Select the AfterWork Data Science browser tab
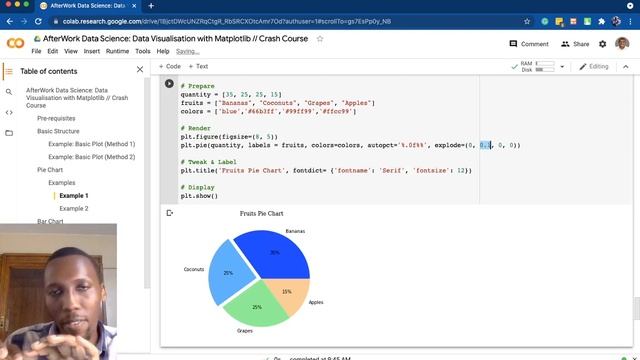 89,6
